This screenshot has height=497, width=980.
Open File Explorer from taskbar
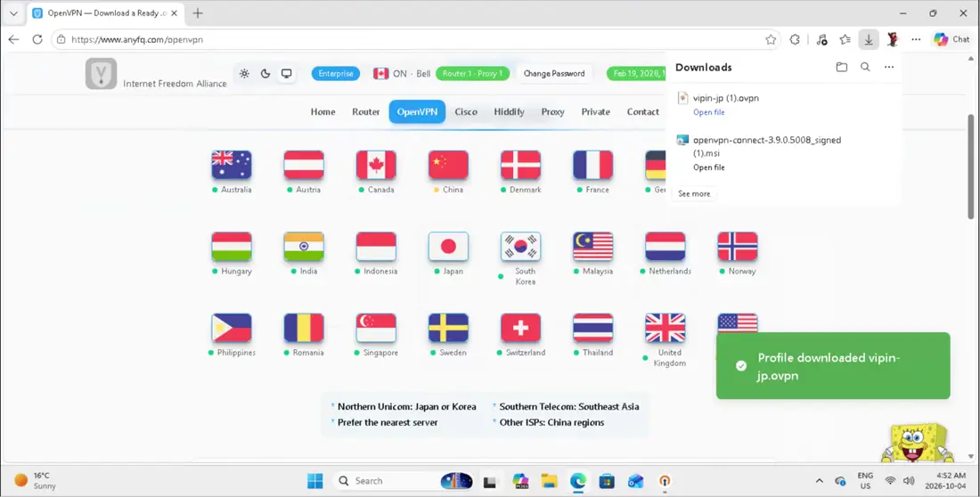(x=549, y=481)
